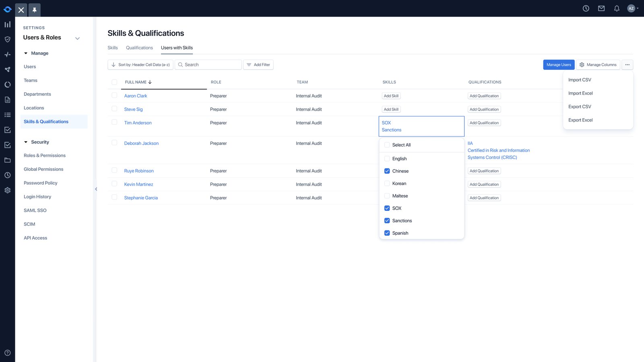The height and width of the screenshot is (362, 644).
Task: Open the circular refresh icon in sidebar
Action: point(7,85)
